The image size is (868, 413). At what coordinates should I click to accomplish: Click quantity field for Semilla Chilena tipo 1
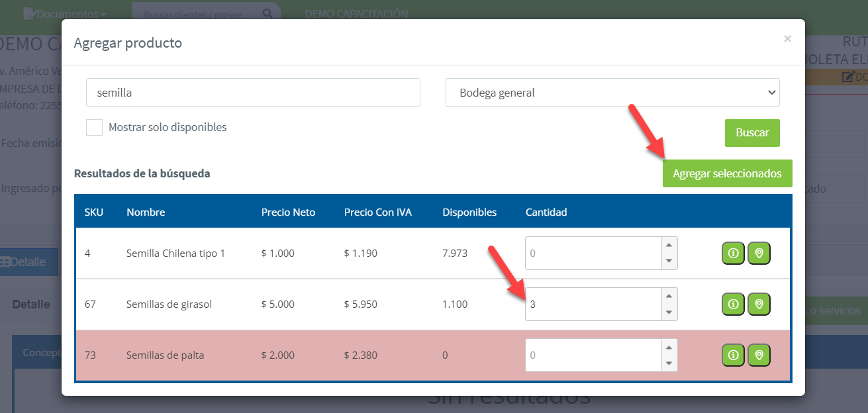tap(593, 253)
